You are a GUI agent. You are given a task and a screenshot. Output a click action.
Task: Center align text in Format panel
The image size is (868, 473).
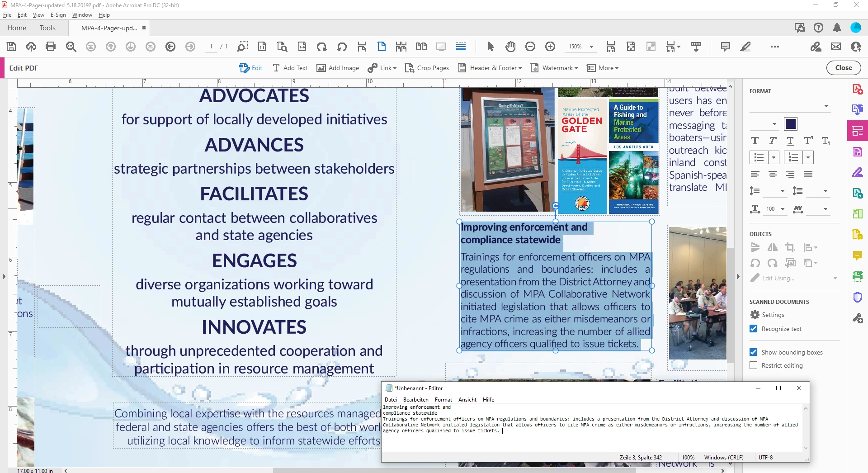point(773,174)
